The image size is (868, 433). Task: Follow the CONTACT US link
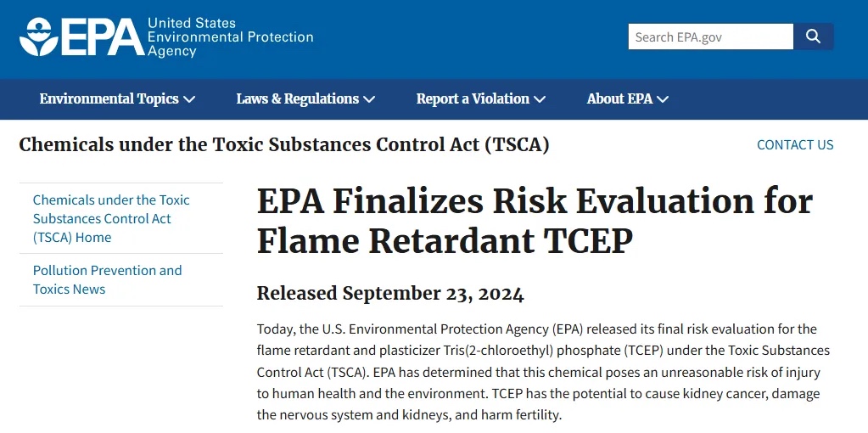pyautogui.click(x=795, y=145)
